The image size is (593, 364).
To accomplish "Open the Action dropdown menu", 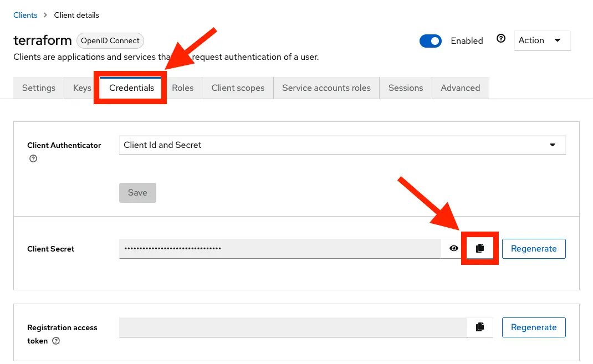I will click(541, 40).
